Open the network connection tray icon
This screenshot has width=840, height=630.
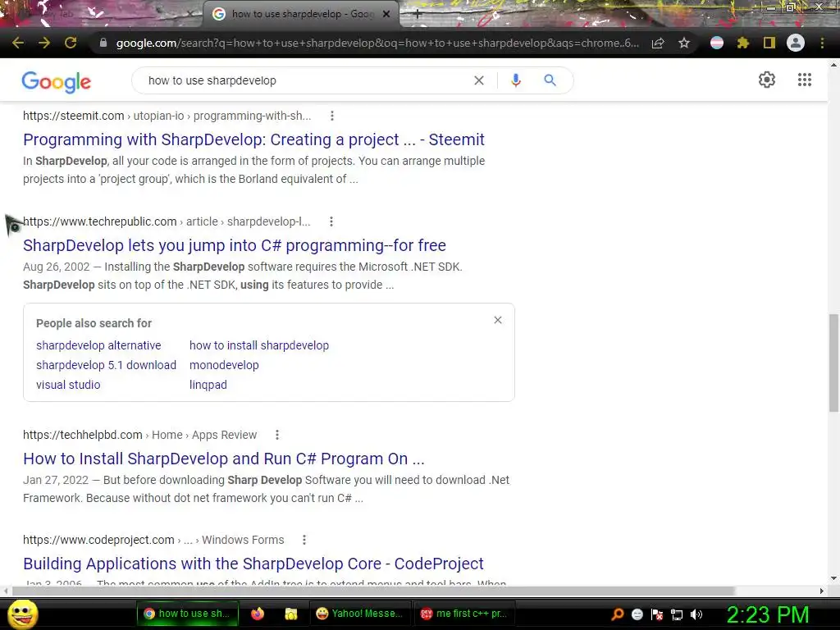(677, 614)
